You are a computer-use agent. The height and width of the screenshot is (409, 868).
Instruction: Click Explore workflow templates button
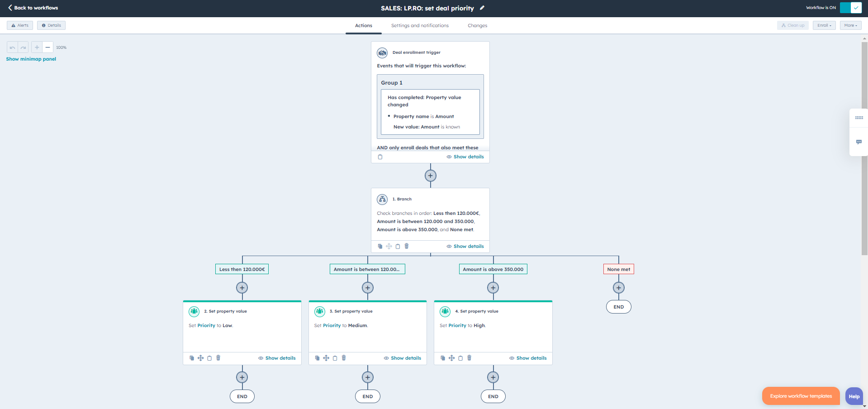(x=801, y=396)
